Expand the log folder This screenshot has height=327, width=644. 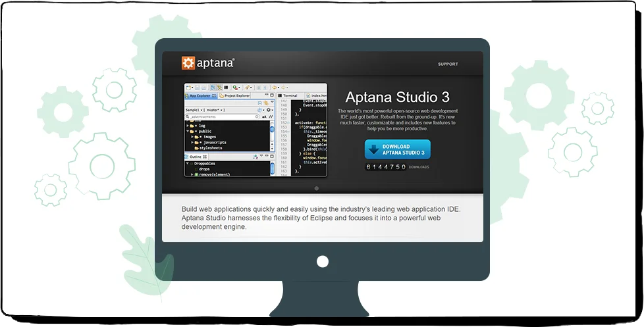pyautogui.click(x=187, y=126)
